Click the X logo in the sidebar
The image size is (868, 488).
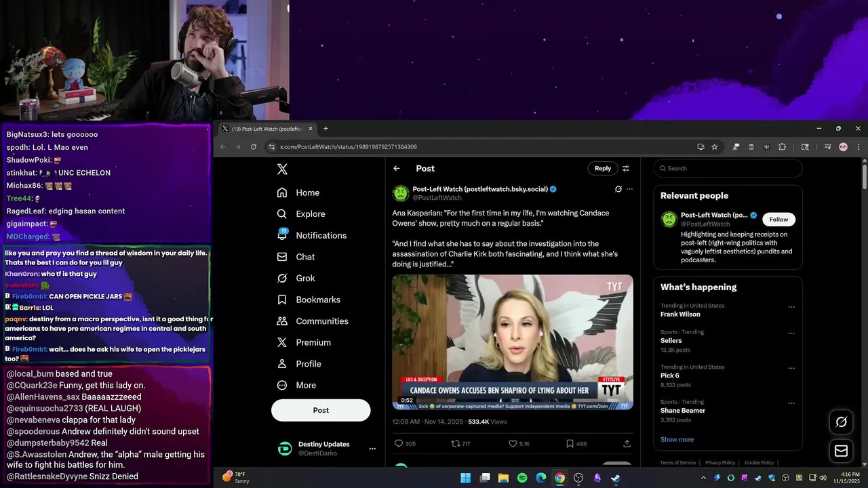coord(282,169)
